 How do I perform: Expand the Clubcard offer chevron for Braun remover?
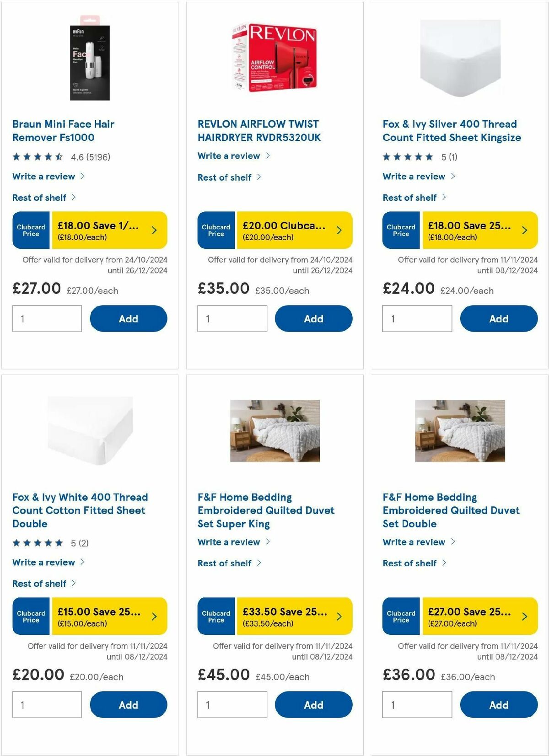(x=154, y=230)
